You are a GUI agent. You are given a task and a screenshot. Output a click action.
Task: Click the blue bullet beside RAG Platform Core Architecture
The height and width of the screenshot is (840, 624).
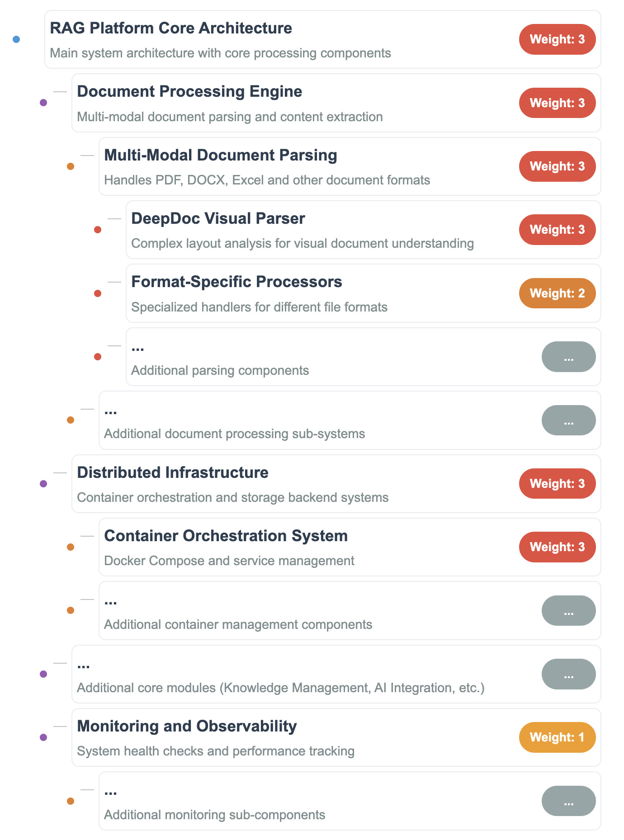(16, 39)
